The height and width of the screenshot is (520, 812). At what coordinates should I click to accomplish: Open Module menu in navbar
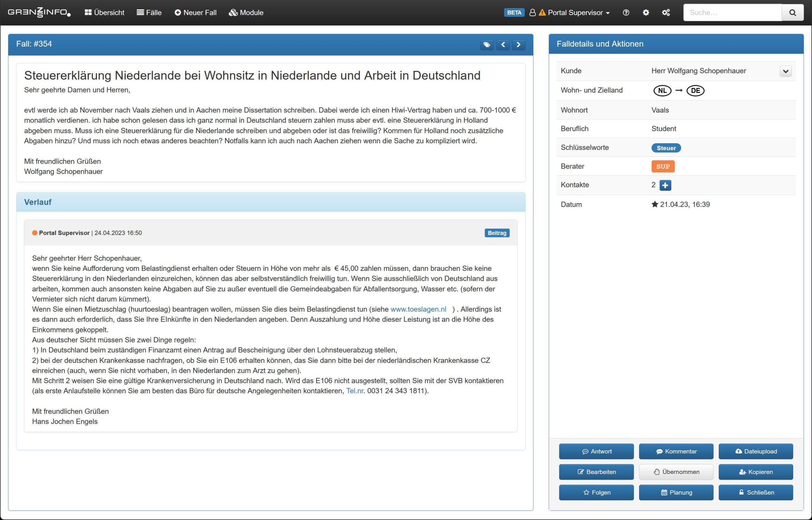pos(246,12)
